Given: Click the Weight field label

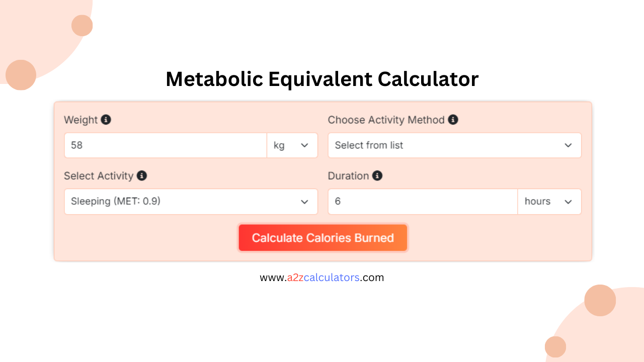Looking at the screenshot, I should (81, 120).
